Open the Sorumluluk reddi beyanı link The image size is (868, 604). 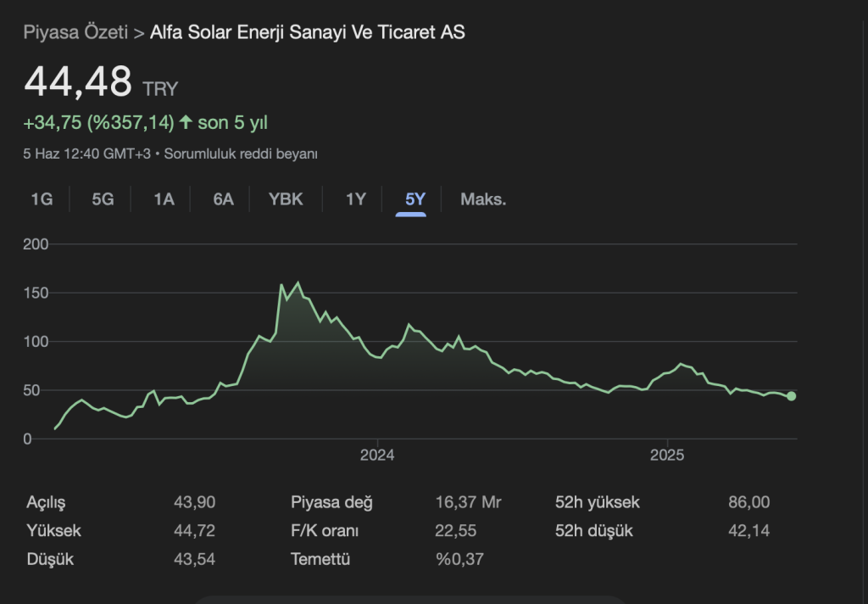(241, 154)
